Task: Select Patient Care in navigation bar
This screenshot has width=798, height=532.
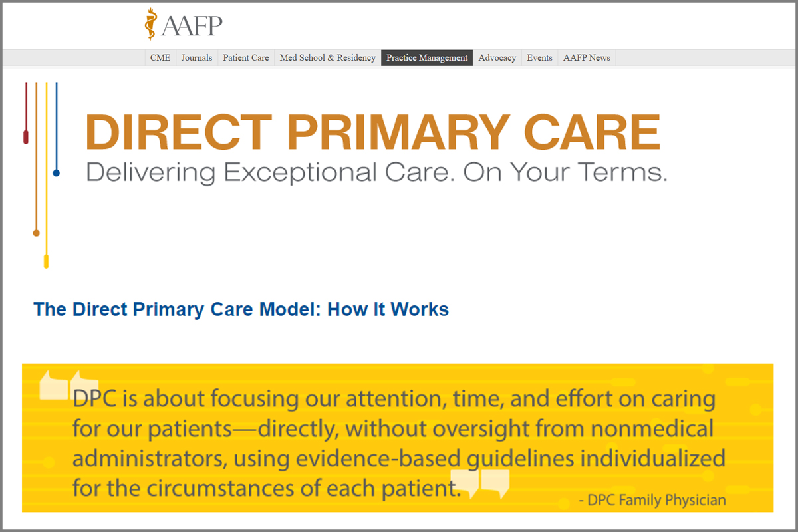Action: coord(246,58)
